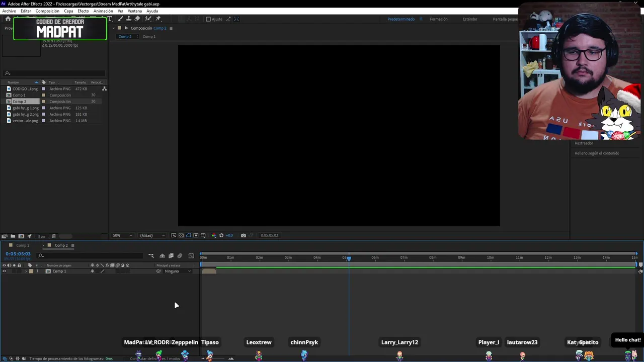
Task: Open the Composición menu
Action: [47, 11]
